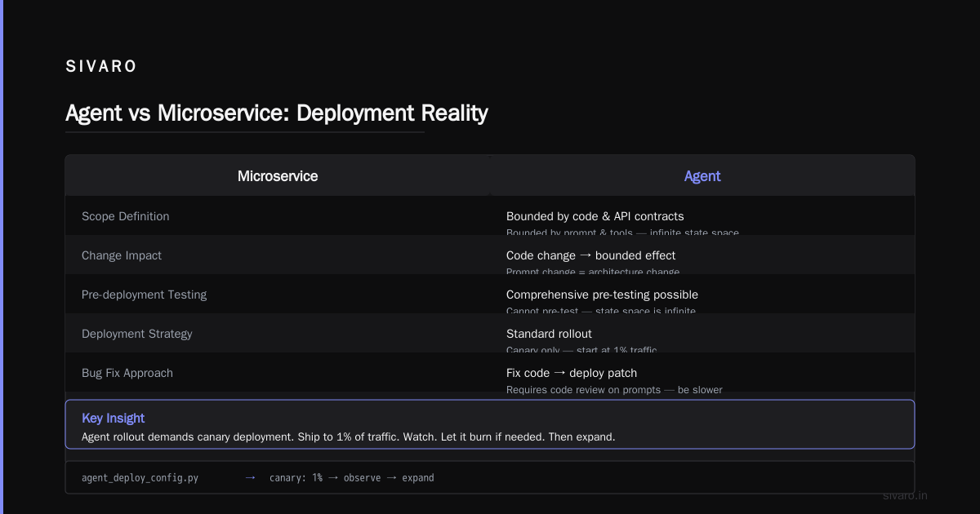Click 'Bounded by code & API contracts' cell
Image resolution: width=980 pixels, height=514 pixels.
[x=595, y=216]
